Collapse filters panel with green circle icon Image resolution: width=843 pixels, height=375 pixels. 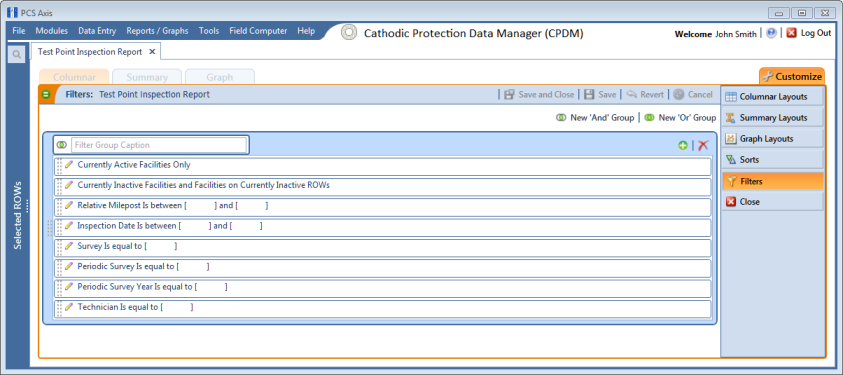coord(46,95)
